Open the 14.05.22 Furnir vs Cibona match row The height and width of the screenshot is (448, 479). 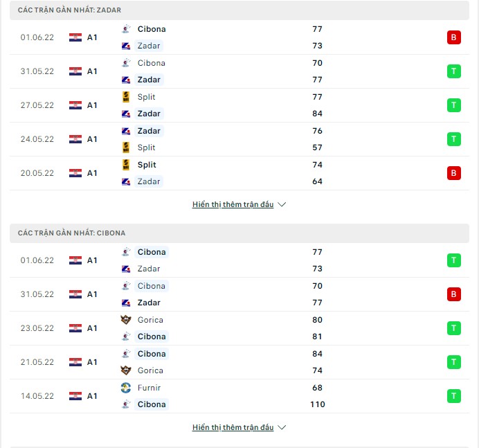[239, 396]
